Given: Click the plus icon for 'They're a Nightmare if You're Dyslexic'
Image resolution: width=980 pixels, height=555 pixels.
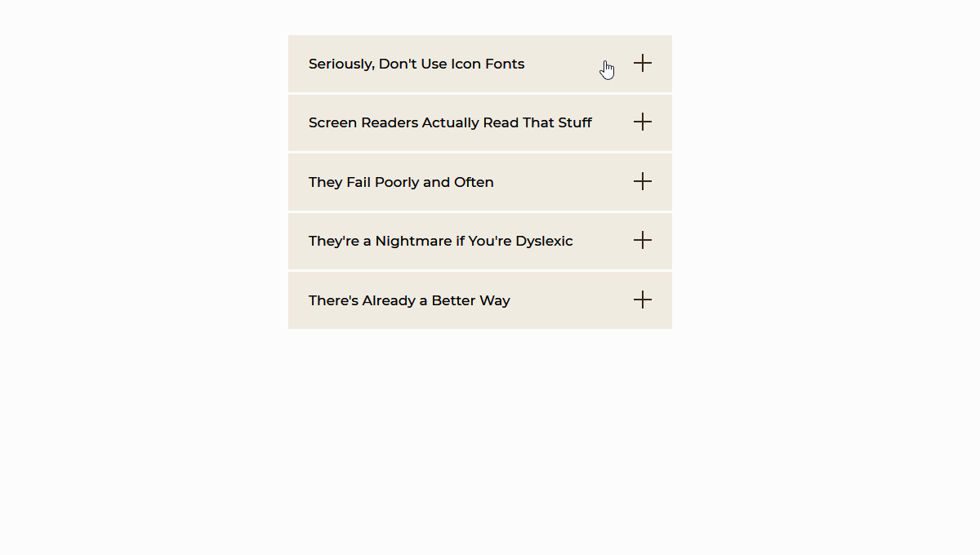Looking at the screenshot, I should (x=643, y=240).
